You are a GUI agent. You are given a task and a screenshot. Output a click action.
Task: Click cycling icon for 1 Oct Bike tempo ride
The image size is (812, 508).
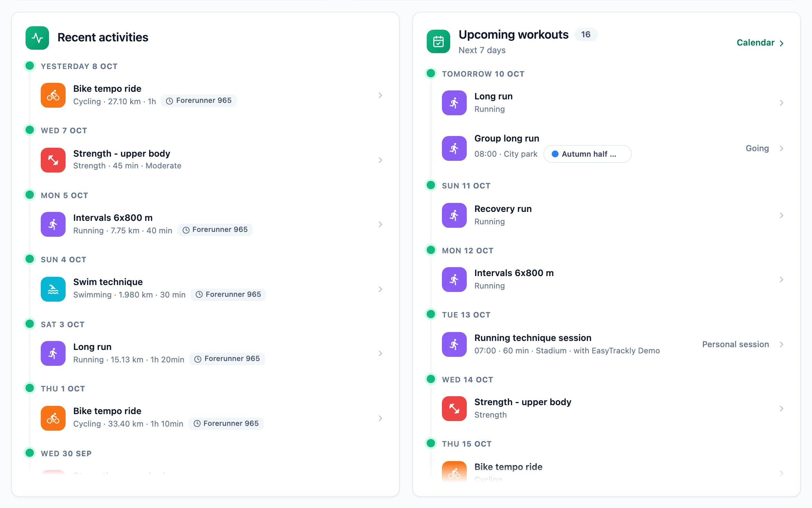[53, 418]
